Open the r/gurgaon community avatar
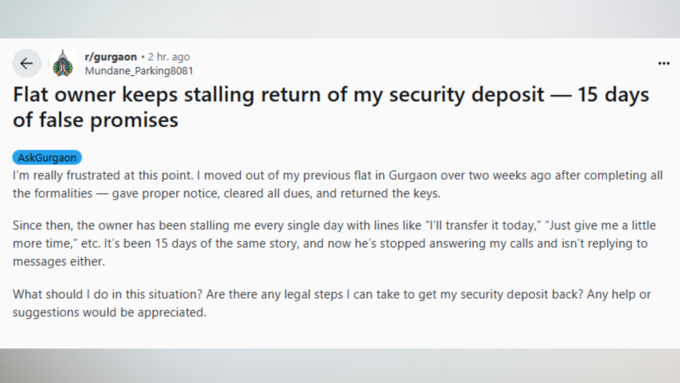Screen dimensions: 680x383 63,63
